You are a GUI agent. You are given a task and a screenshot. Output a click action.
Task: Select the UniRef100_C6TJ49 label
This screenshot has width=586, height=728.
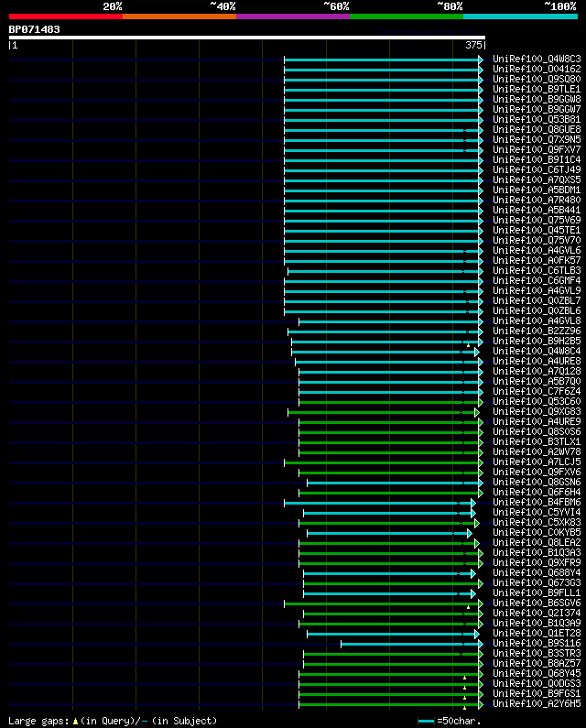pos(537,170)
